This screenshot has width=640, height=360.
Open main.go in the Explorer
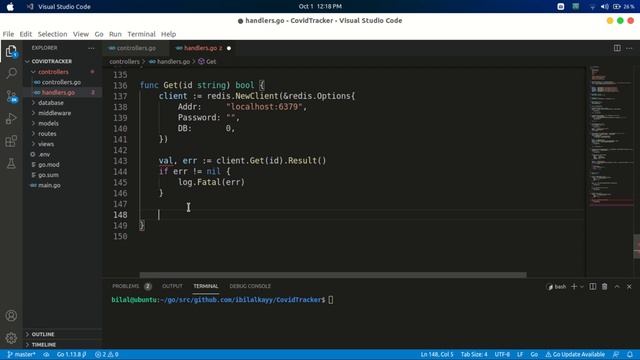49,185
